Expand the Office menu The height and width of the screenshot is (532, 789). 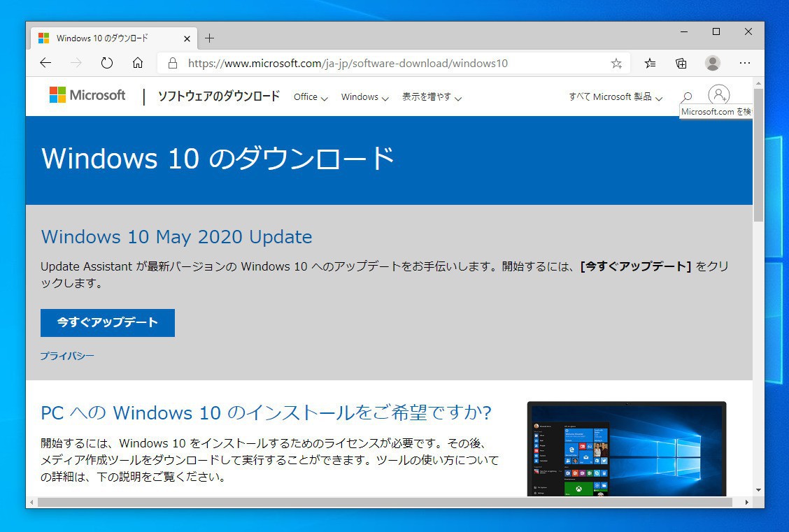tap(311, 97)
